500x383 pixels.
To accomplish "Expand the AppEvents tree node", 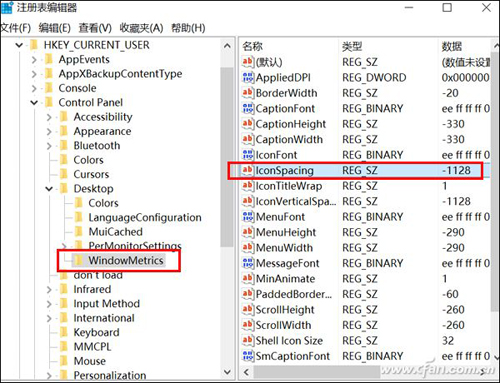I will [x=34, y=60].
